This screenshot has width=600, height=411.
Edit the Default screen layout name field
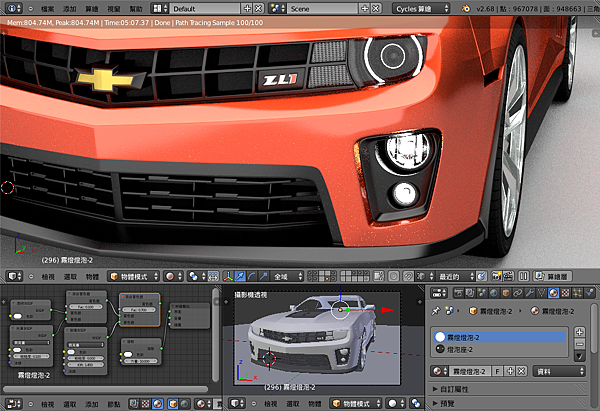point(205,8)
